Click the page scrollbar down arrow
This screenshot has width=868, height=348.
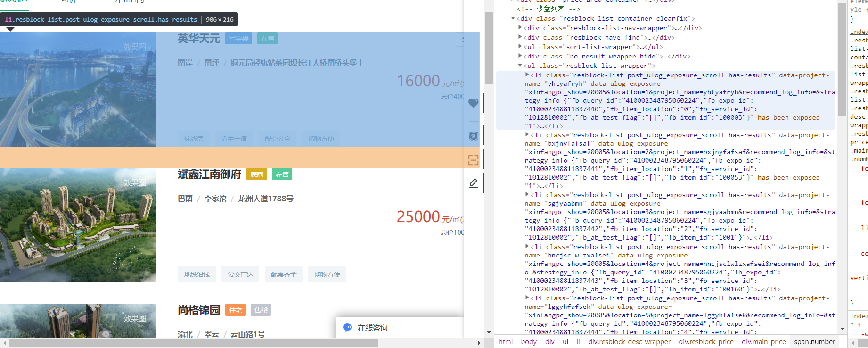tap(489, 332)
